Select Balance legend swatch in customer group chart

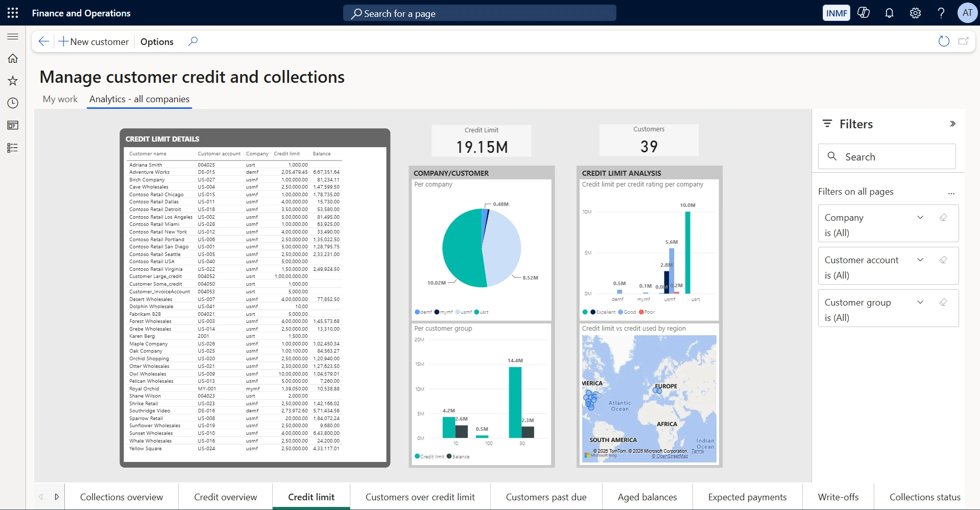pyautogui.click(x=449, y=456)
